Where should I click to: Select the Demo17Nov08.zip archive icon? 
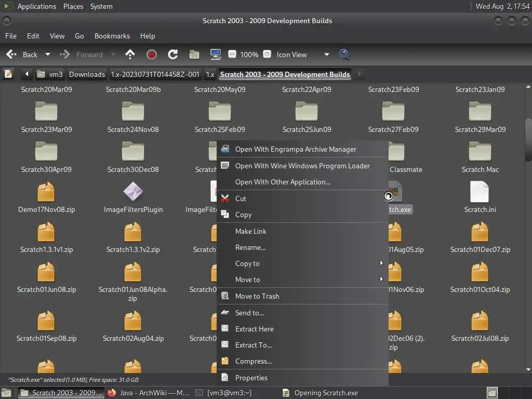pos(46,192)
